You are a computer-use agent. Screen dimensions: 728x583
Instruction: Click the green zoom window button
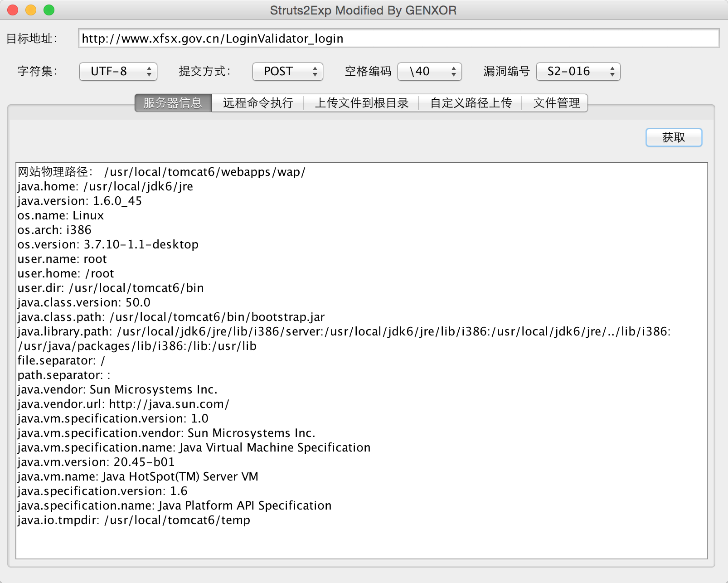[x=49, y=10]
